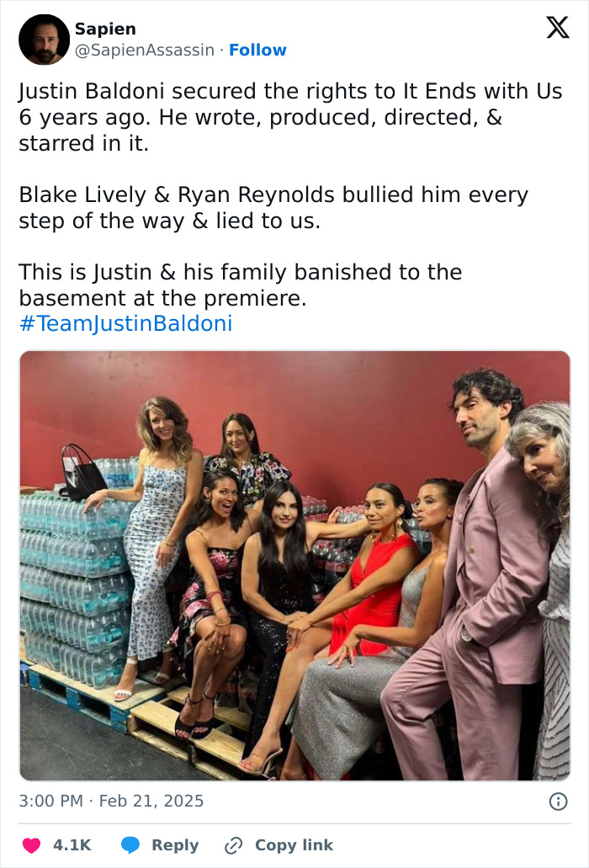589x868 pixels.
Task: Click the Reply speech bubble icon
Action: coord(130,844)
